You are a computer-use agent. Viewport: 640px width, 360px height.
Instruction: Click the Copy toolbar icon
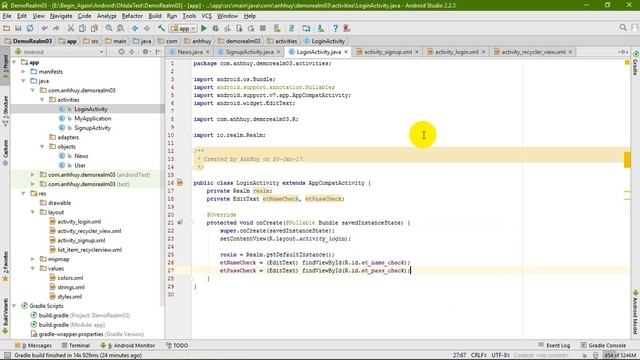click(x=82, y=28)
